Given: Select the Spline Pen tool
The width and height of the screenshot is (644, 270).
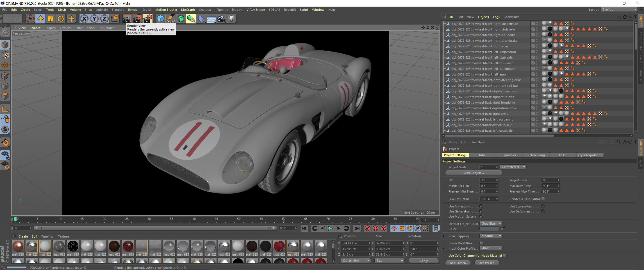Looking at the screenshot, I should (x=171, y=19).
